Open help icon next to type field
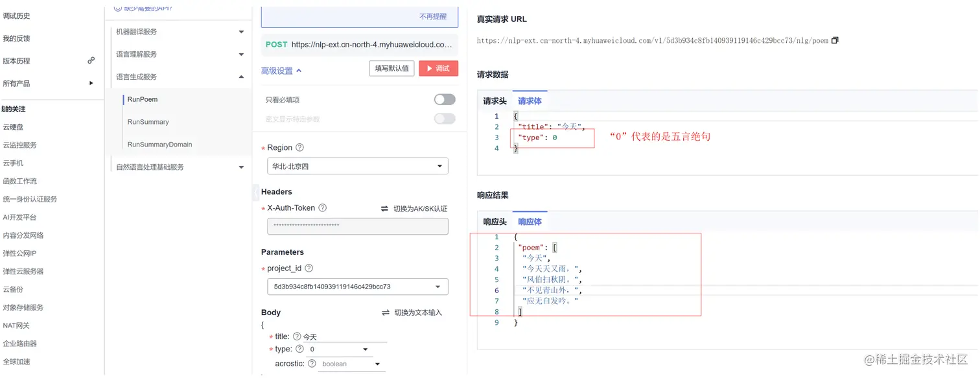This screenshot has width=980, height=378. pyautogui.click(x=299, y=349)
